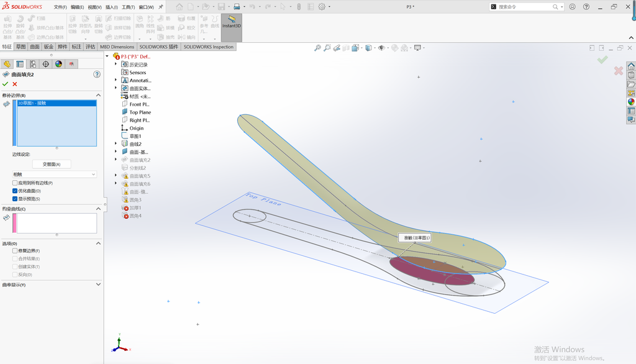This screenshot has height=364, width=636.
Task: Expand the 曲面填充5 tree node
Action: coord(116,175)
